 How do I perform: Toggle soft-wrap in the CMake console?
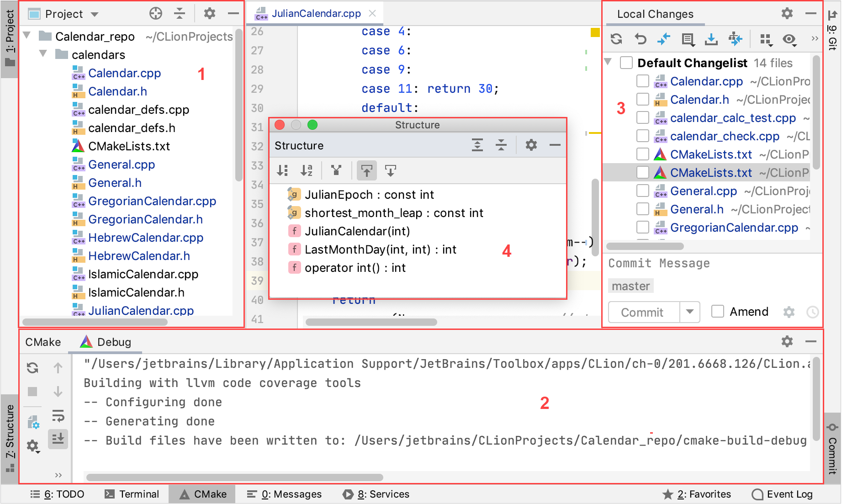[x=58, y=416]
